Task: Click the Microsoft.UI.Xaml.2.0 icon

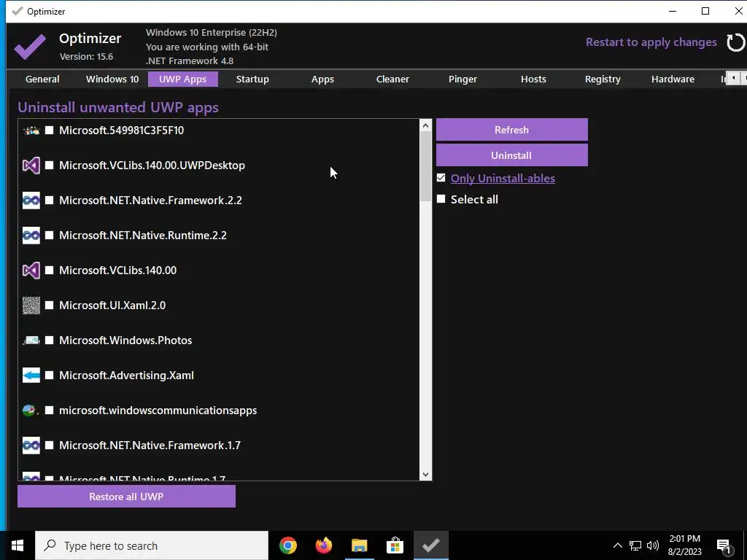Action: 31,306
